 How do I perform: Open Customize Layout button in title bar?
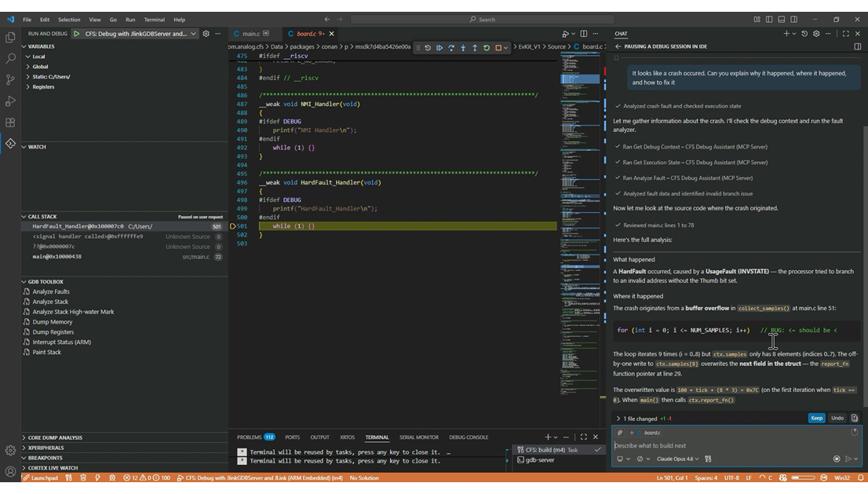757,20
